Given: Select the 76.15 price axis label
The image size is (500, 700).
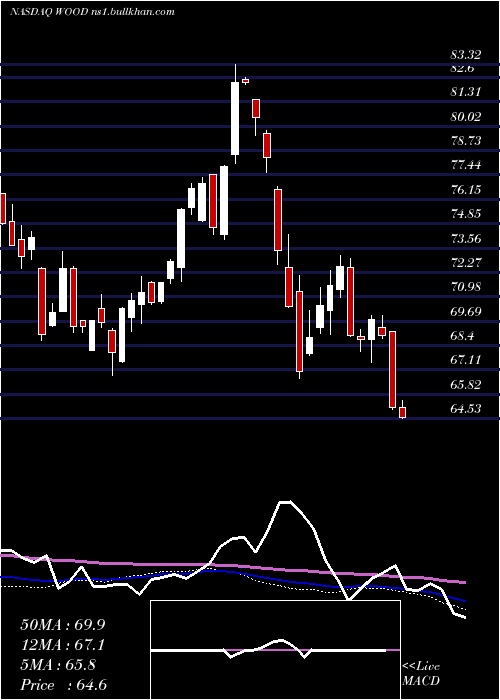Looking at the screenshot, I should coord(466,190).
